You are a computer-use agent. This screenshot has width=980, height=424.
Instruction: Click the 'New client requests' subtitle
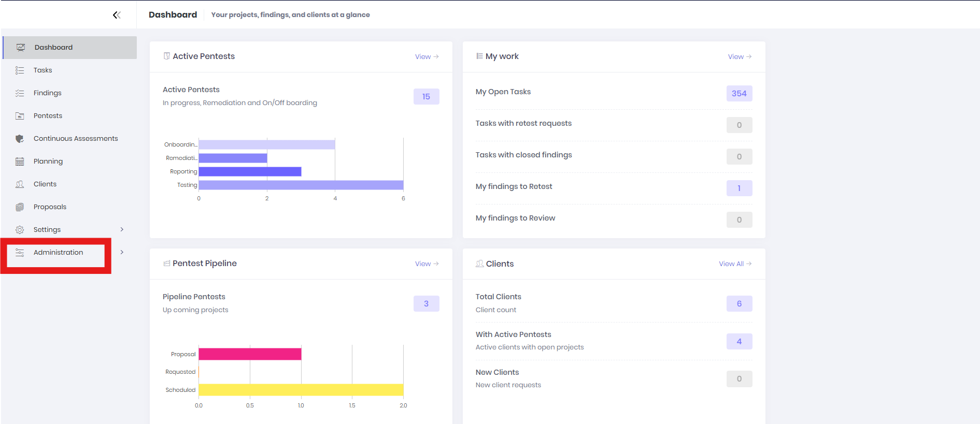pyautogui.click(x=508, y=385)
